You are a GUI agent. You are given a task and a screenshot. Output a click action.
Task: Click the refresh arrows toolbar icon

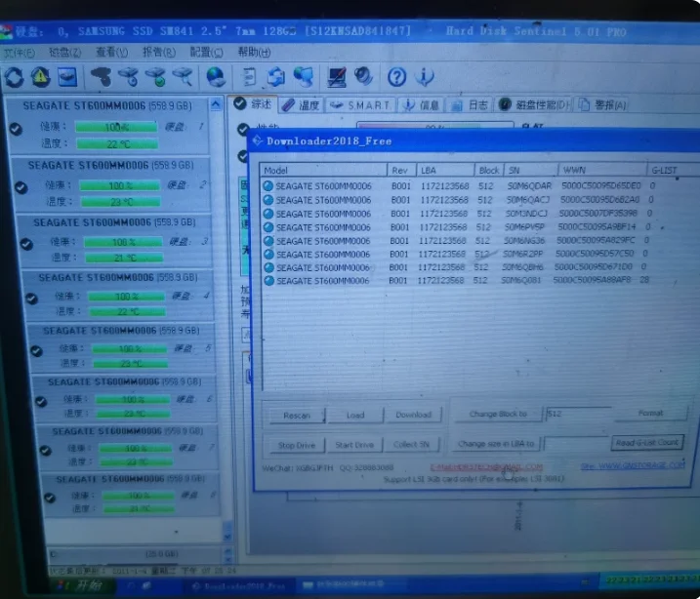click(15, 77)
